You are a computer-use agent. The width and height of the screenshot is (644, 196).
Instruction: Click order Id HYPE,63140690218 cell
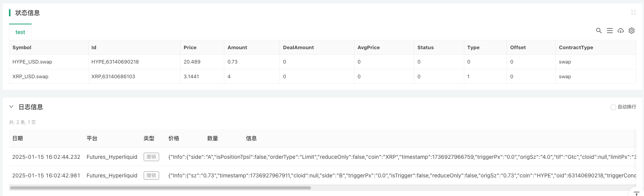click(115, 62)
